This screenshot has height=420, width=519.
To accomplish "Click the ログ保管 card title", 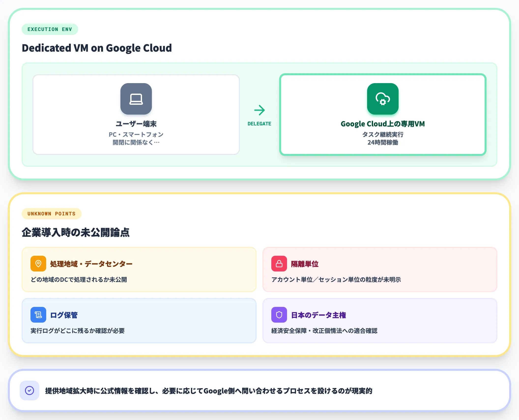I will click(64, 315).
